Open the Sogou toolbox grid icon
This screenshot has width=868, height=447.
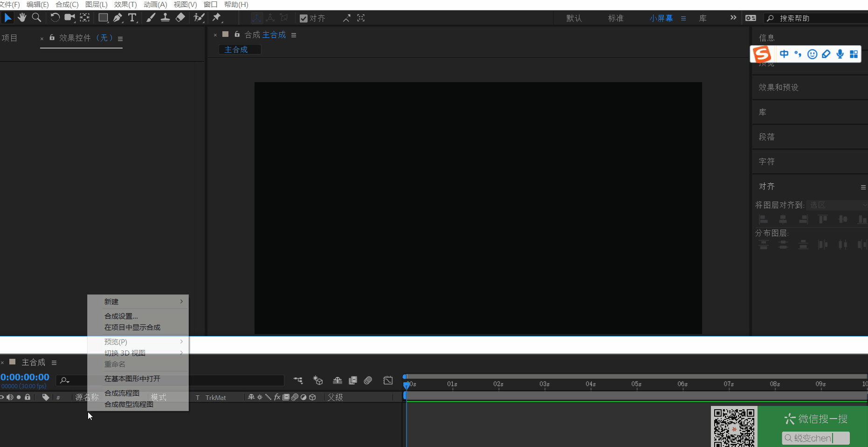pos(854,54)
